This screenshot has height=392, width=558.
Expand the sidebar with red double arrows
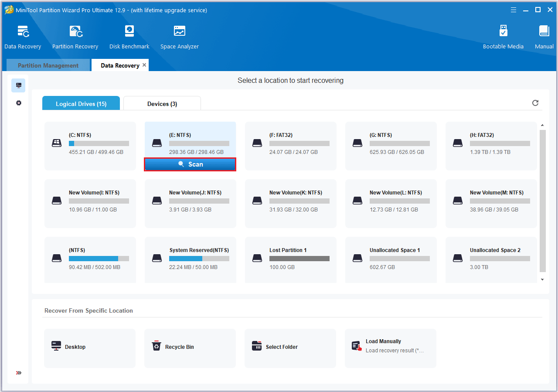click(x=18, y=373)
